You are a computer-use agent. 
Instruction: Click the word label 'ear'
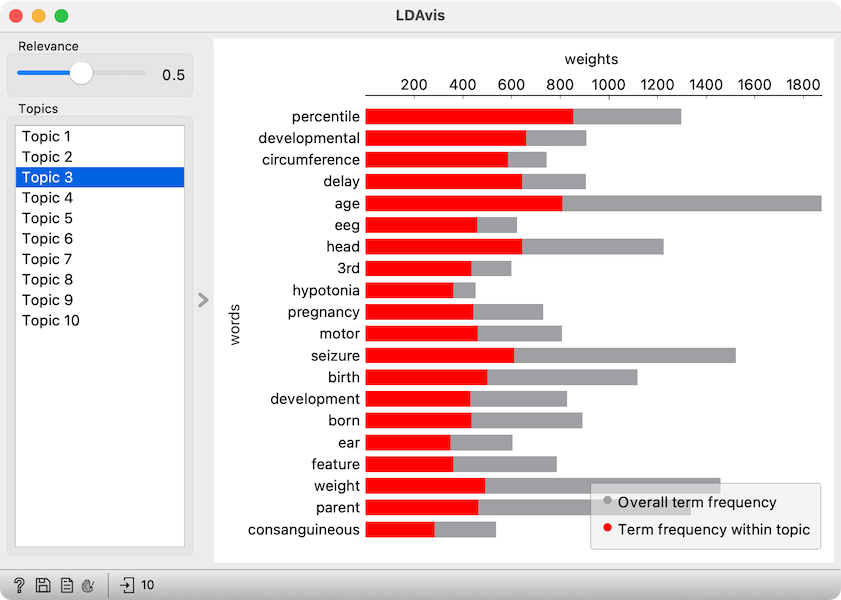point(349,443)
